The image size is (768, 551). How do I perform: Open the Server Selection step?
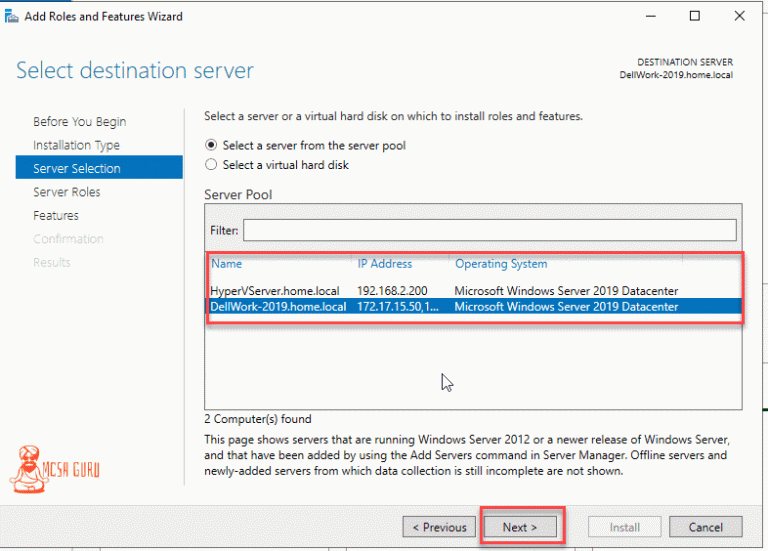pos(99,168)
